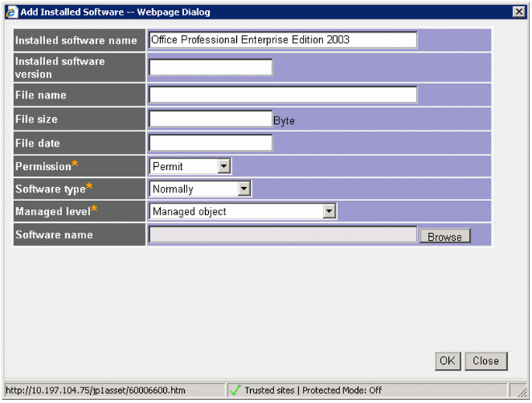Select the File name input box
Viewport: 532px width, 403px height.
click(283, 95)
